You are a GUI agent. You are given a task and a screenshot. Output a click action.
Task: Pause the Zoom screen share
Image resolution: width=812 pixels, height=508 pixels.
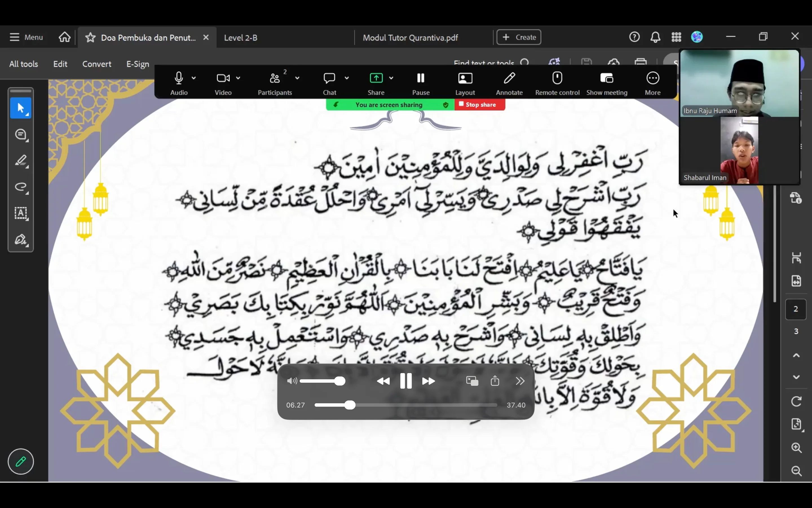coord(420,83)
